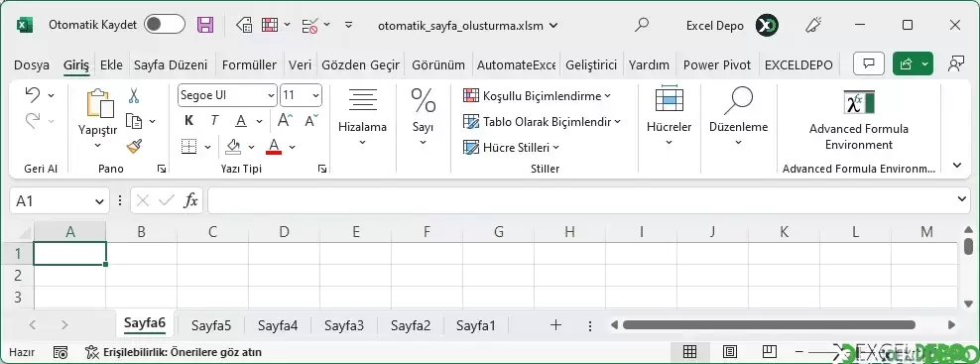Switch to the Ekle tab

click(111, 65)
